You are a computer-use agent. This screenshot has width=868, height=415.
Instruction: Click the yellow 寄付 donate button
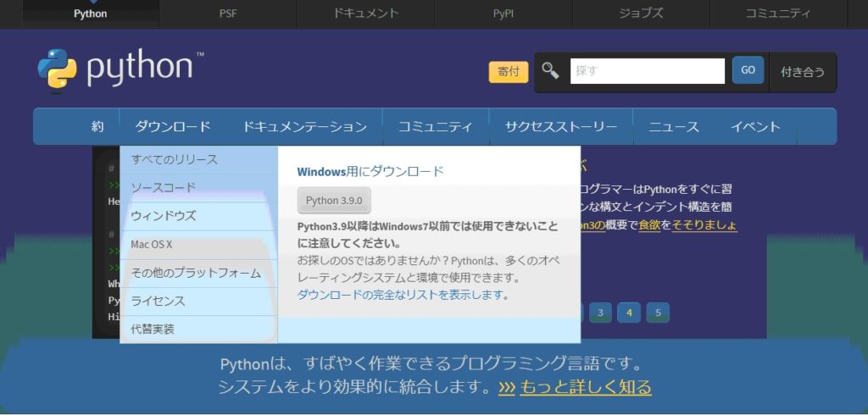click(509, 72)
